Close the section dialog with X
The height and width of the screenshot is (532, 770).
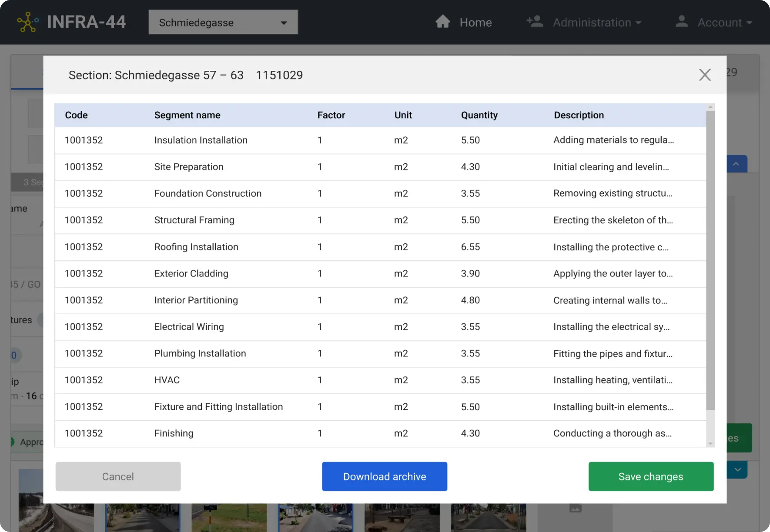tap(704, 75)
